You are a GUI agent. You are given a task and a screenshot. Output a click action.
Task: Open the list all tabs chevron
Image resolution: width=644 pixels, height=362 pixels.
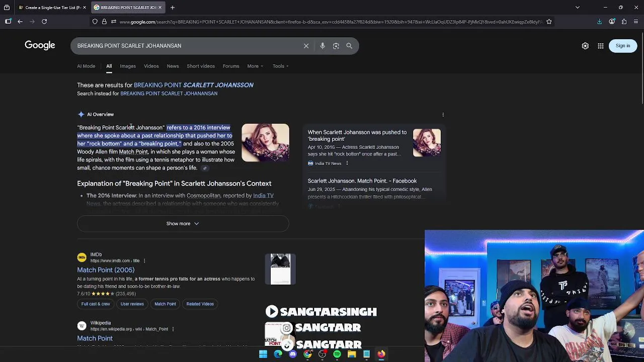coord(578,8)
